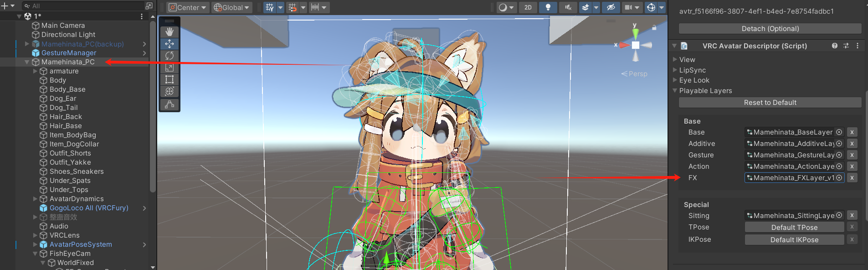Open VRC Avatar Descriptor component kebab menu
The image size is (868, 270).
click(858, 46)
